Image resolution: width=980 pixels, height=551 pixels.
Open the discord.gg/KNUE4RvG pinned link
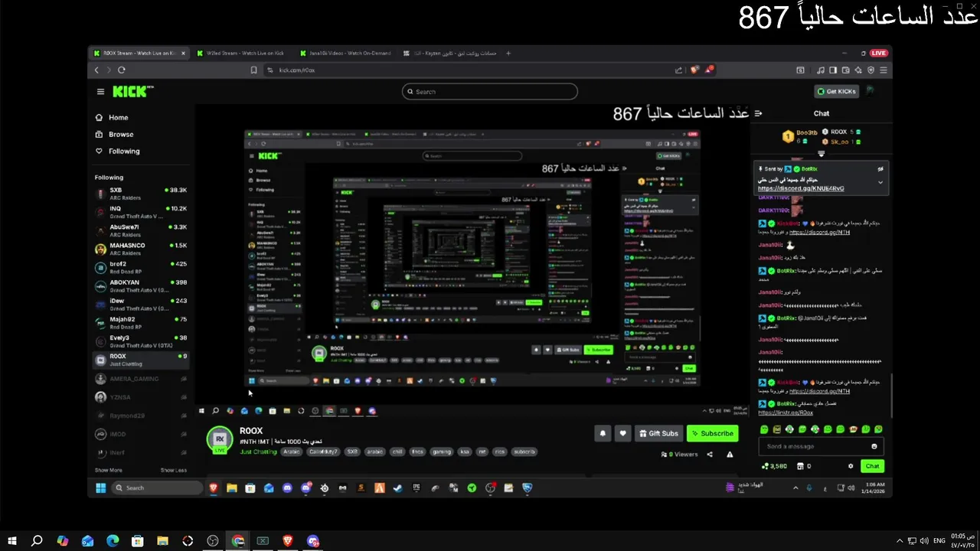pos(801,188)
